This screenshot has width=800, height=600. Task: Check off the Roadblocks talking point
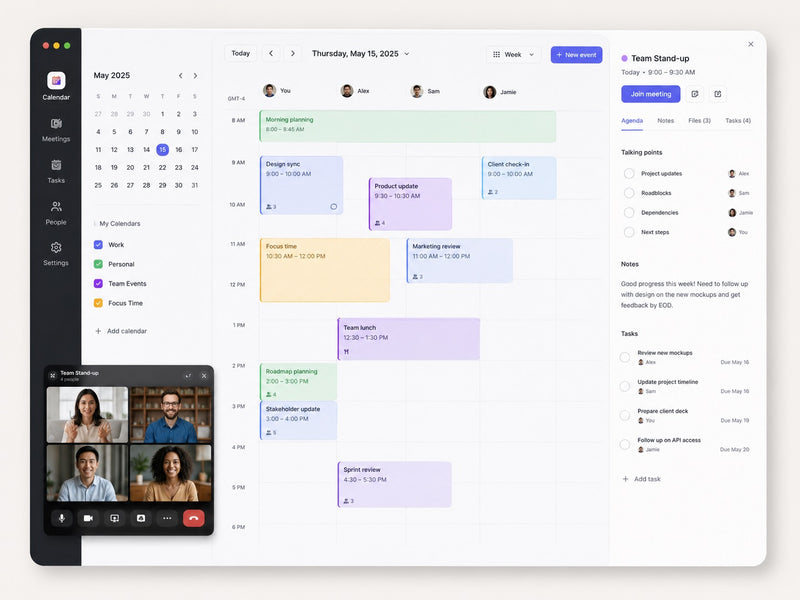pos(629,193)
